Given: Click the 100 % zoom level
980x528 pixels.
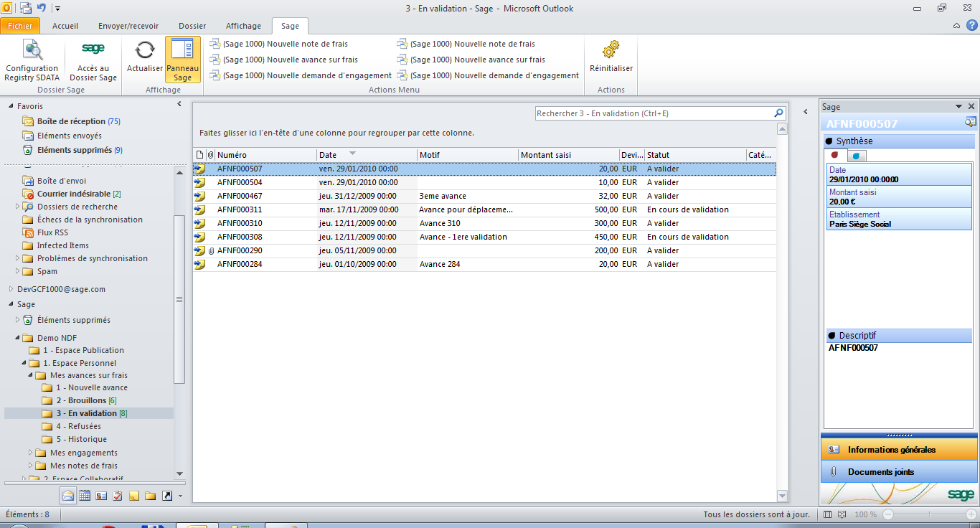Looking at the screenshot, I should click(x=866, y=514).
